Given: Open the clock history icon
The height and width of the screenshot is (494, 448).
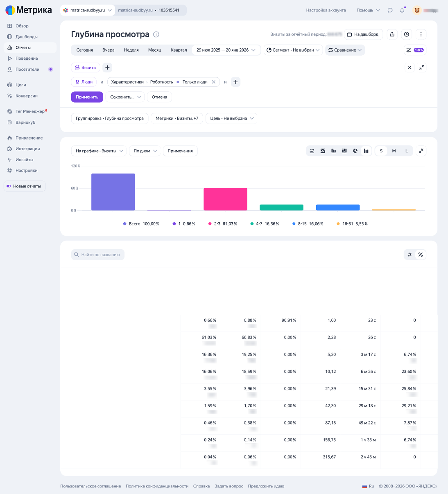Looking at the screenshot, I should click(x=406, y=34).
